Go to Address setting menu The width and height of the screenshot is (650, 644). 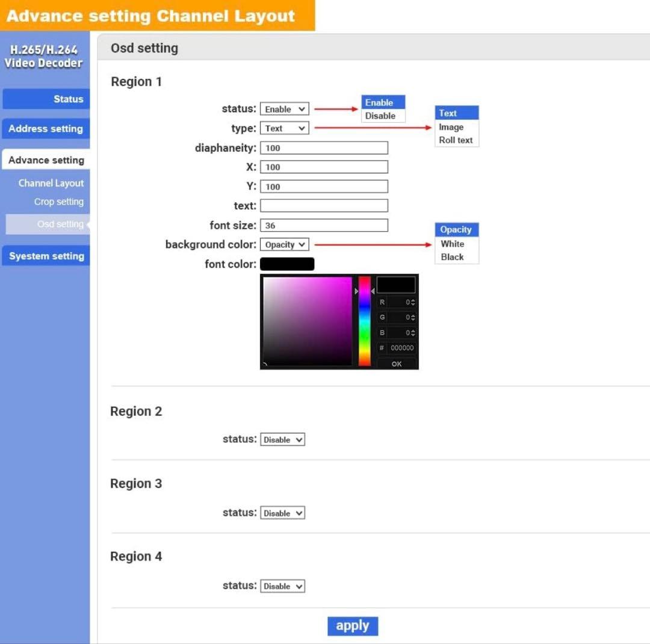tap(46, 129)
